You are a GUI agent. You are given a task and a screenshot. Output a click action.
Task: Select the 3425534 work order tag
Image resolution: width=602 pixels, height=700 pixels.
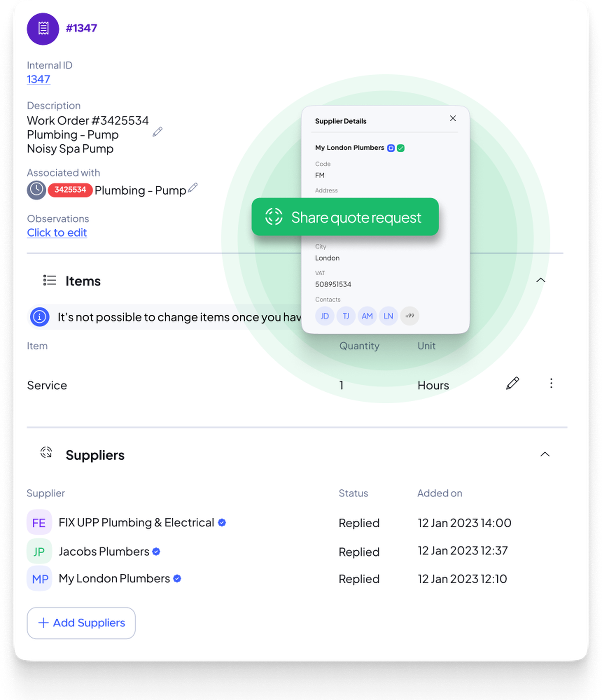[70, 190]
